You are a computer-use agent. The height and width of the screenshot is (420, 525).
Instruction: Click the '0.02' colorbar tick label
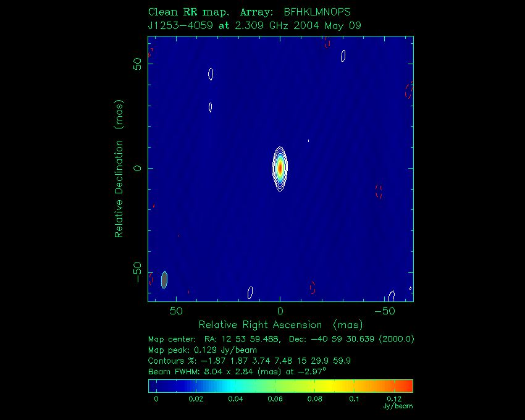tap(196, 399)
